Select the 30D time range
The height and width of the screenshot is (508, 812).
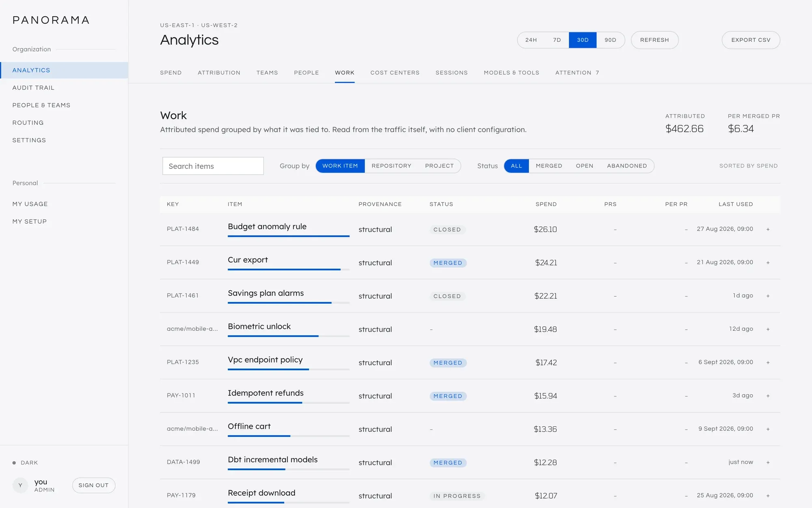point(583,40)
